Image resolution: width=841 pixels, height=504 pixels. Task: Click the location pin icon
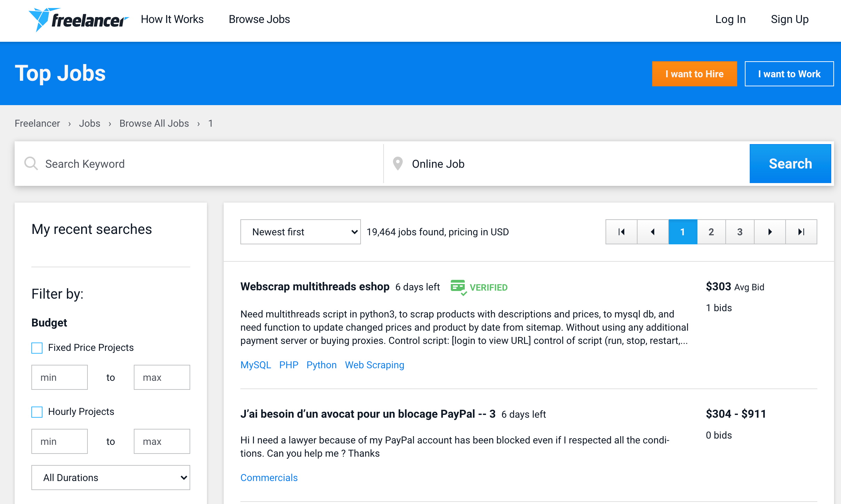398,163
